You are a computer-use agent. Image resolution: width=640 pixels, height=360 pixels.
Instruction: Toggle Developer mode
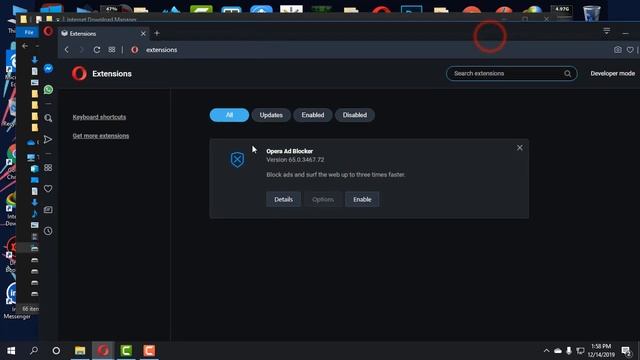(612, 73)
